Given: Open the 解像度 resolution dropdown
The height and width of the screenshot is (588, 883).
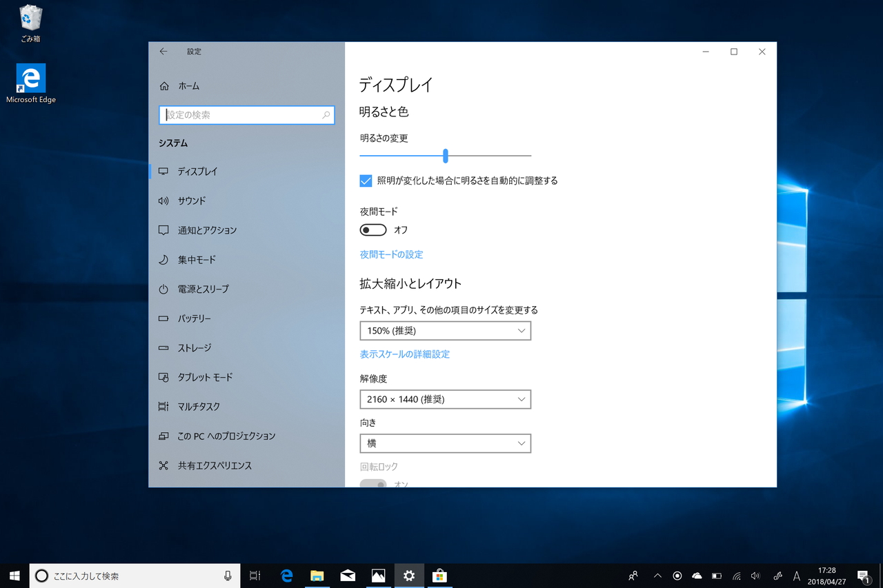Looking at the screenshot, I should pyautogui.click(x=445, y=399).
